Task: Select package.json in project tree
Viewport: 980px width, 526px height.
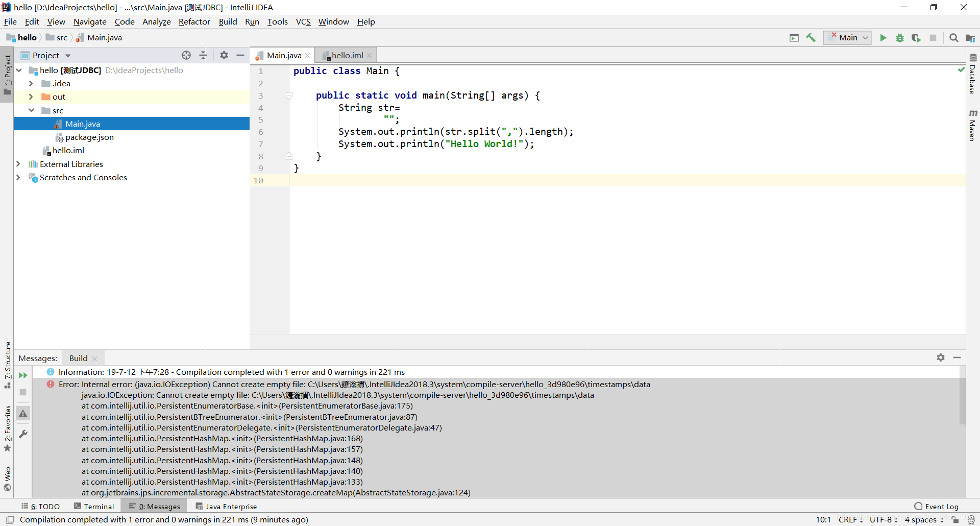Action: (x=89, y=137)
